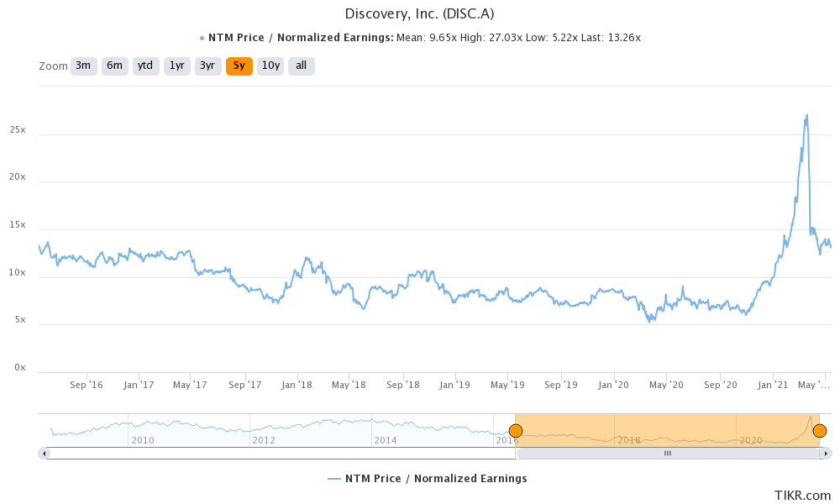Click the legend line marker below the chart
840x504 pixels.
[x=333, y=478]
